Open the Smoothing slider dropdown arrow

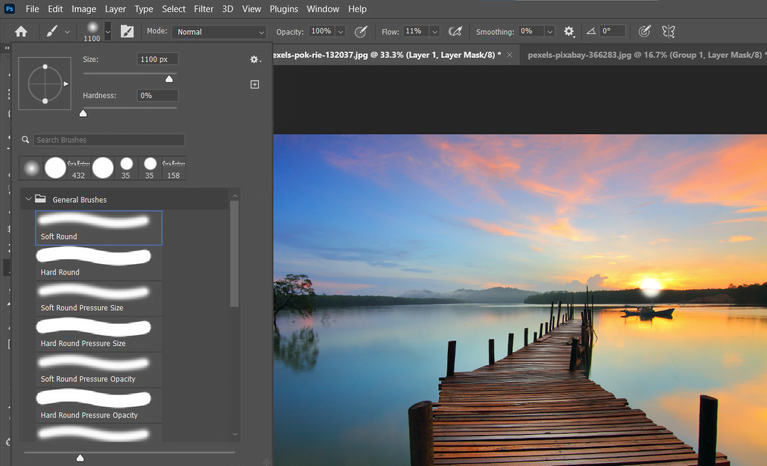(550, 32)
